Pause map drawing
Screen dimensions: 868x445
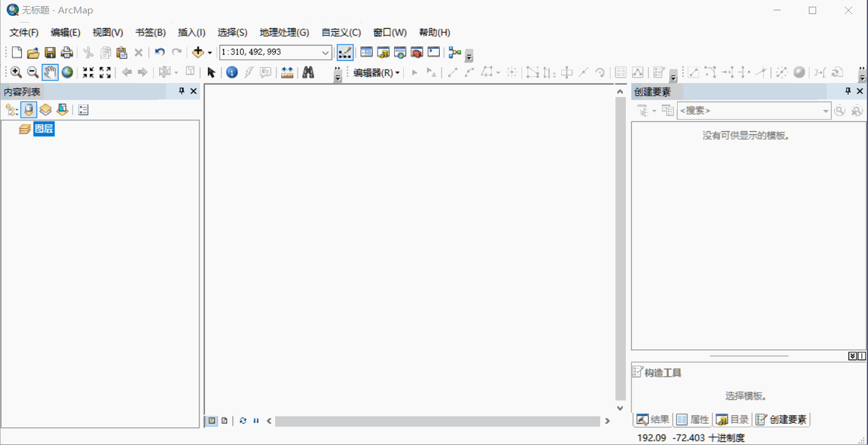[x=256, y=421]
